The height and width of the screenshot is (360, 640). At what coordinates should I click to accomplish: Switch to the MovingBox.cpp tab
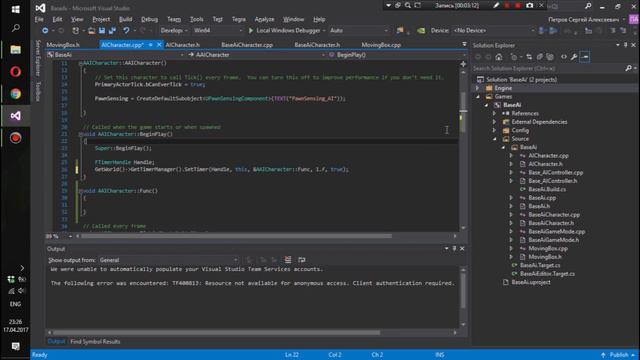point(381,45)
